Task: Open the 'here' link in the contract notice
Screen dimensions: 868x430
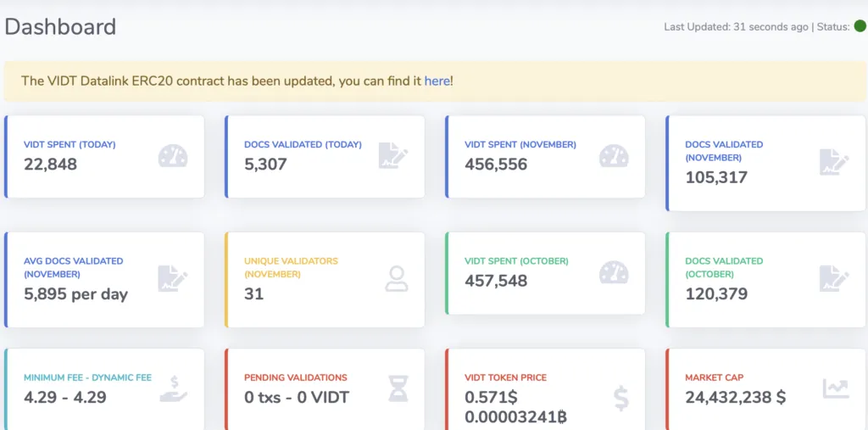Action: click(437, 81)
